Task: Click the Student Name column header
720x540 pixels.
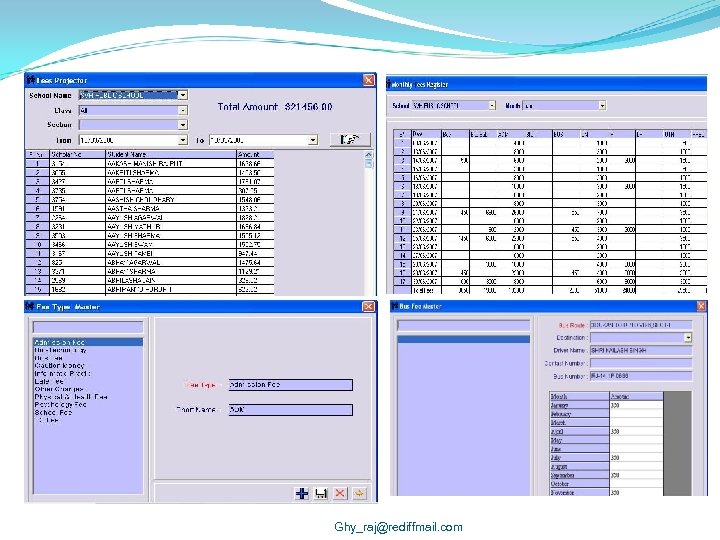Action: coord(171,154)
